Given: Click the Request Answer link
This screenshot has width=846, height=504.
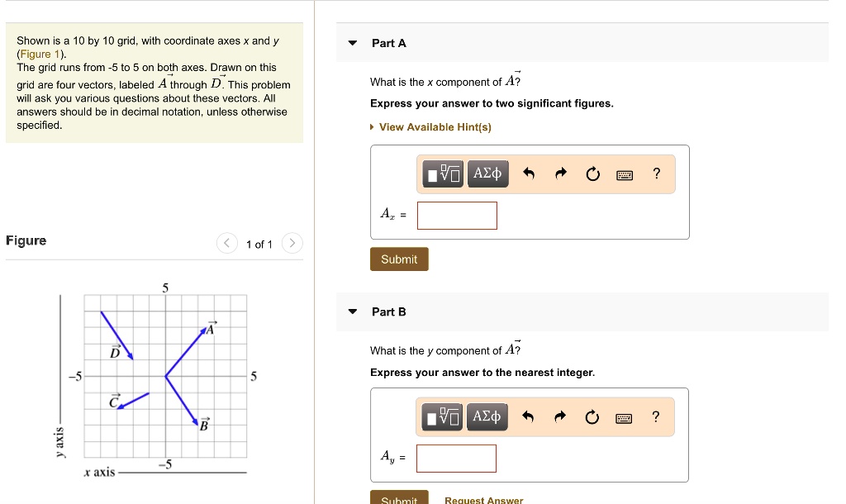Looking at the screenshot, I should pos(483,499).
